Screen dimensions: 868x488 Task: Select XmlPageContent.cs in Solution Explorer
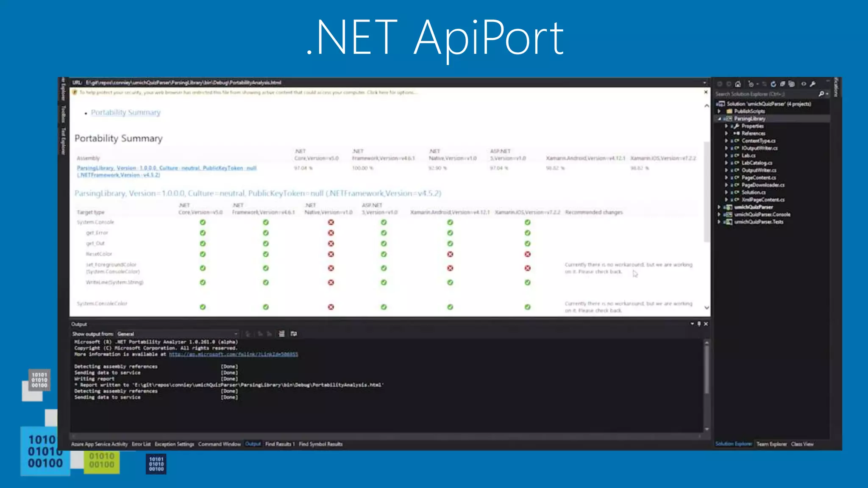tap(763, 200)
